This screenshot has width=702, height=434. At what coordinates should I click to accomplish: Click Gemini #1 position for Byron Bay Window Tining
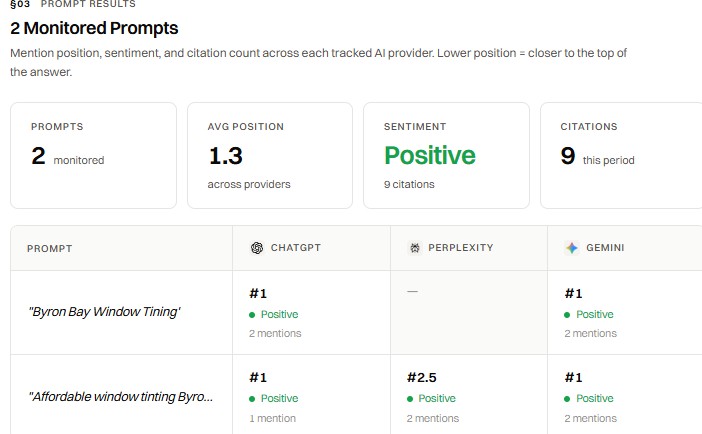pos(574,293)
